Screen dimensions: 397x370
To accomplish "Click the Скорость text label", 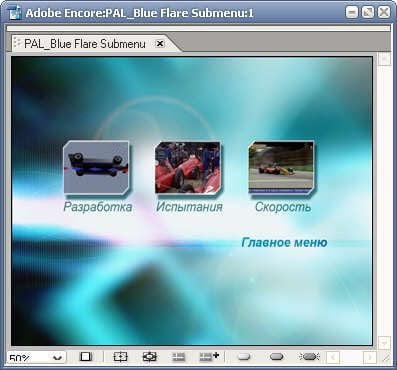I will point(283,207).
